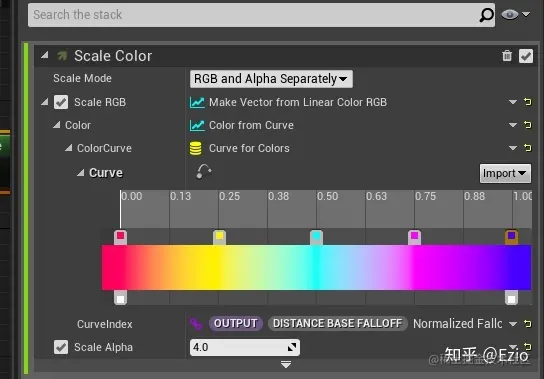This screenshot has width=544, height=379.
Task: Open the Curve for Colors dropdown arrow
Action: coord(513,148)
